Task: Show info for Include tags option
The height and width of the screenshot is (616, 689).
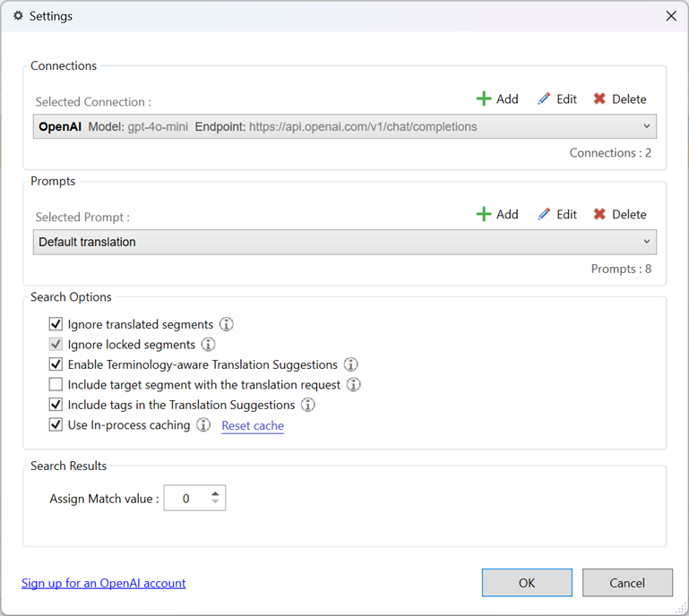Action: tap(308, 405)
